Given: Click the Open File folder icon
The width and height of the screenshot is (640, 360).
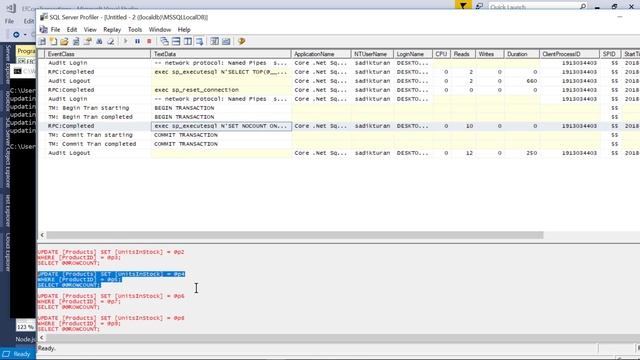Looking at the screenshot, I should [64, 41].
